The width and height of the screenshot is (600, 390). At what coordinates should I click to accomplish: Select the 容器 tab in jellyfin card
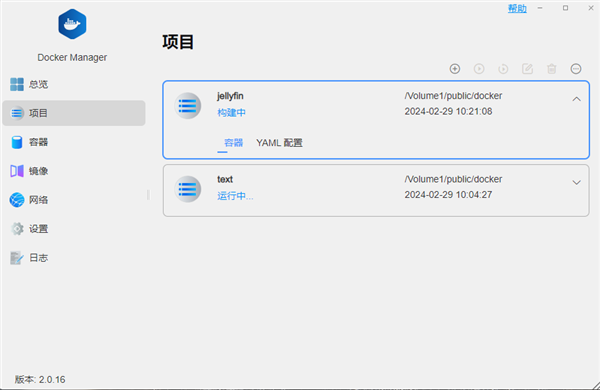[x=233, y=143]
